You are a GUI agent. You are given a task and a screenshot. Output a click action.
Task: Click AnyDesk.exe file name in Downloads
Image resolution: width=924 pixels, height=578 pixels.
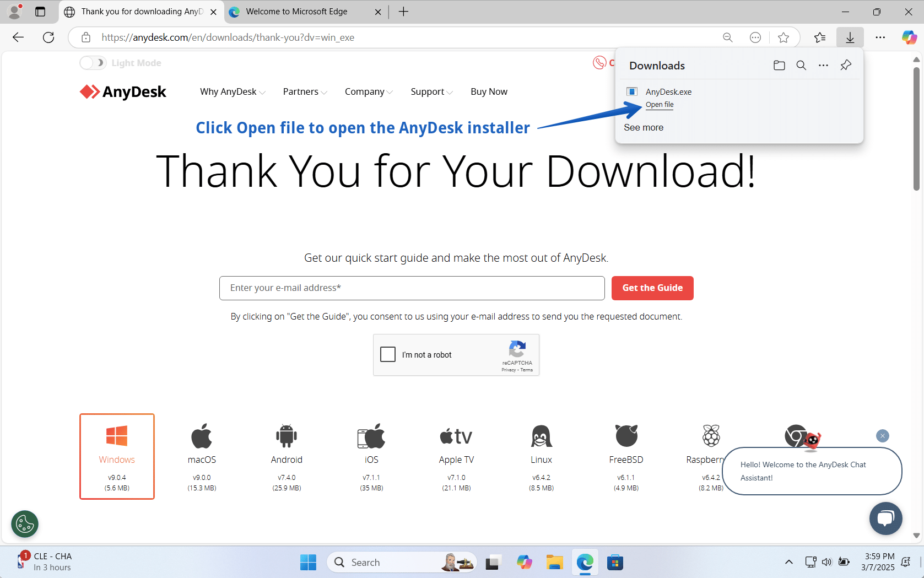pos(668,92)
